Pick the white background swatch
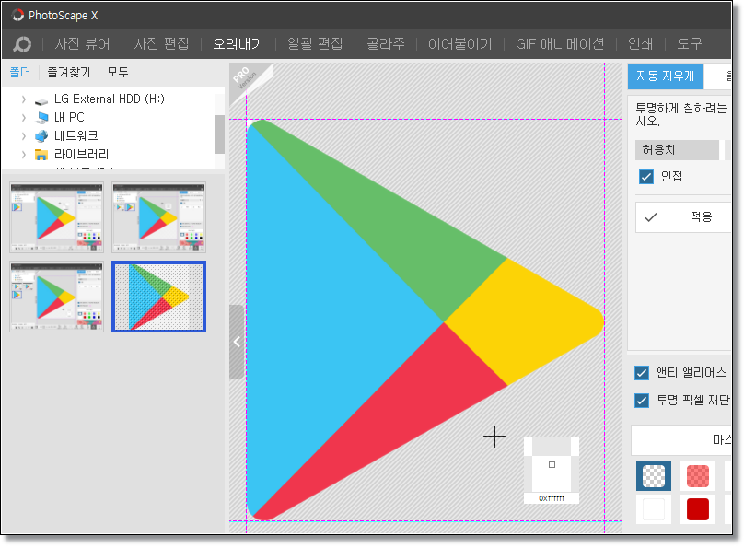The image size is (744, 560). (654, 509)
